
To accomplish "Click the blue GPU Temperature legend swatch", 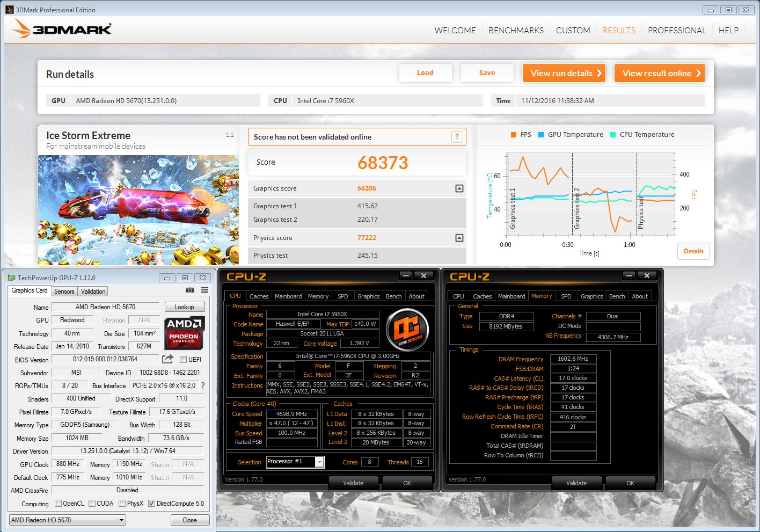I will pyautogui.click(x=541, y=135).
